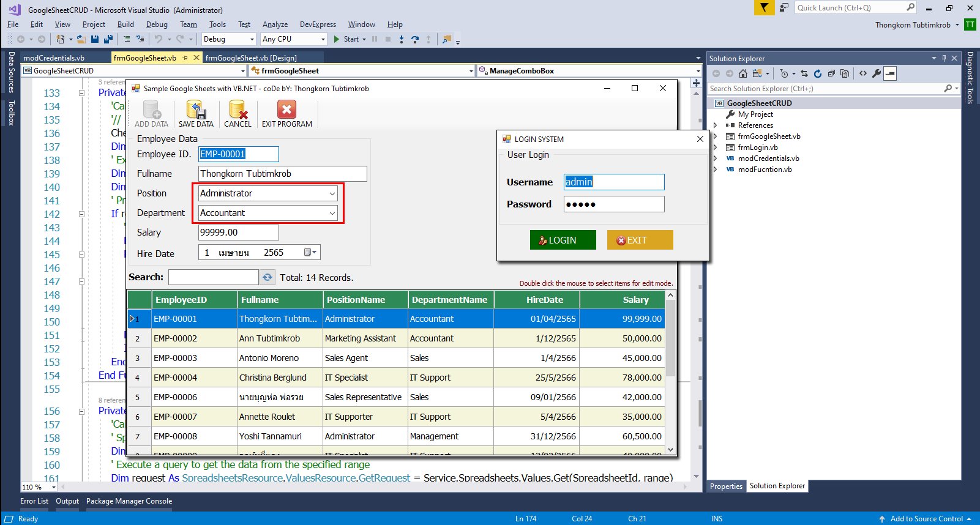
Task: Open the Debug configuration dropdown
Action: click(x=252, y=39)
